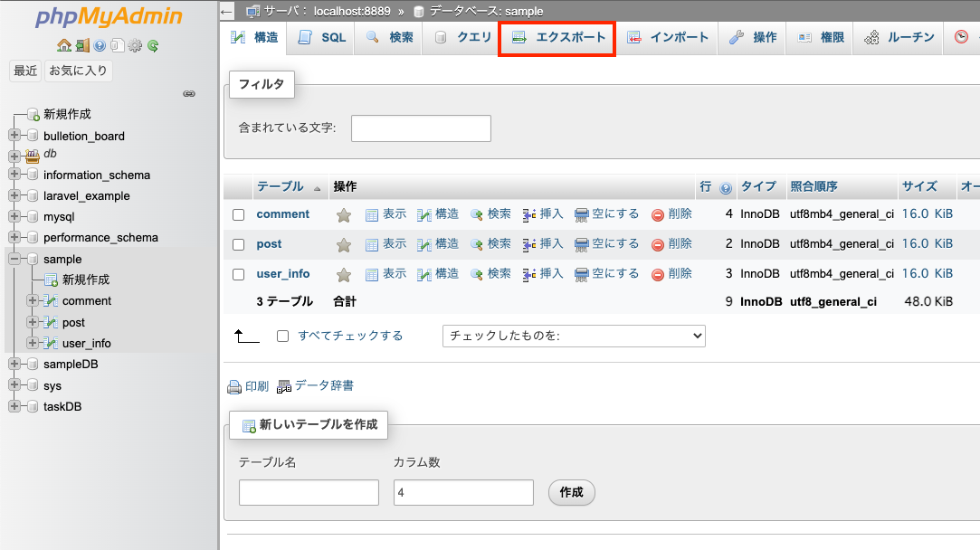This screenshot has height=550, width=980.
Task: Click the empty-table icon in post row
Action: point(581,245)
